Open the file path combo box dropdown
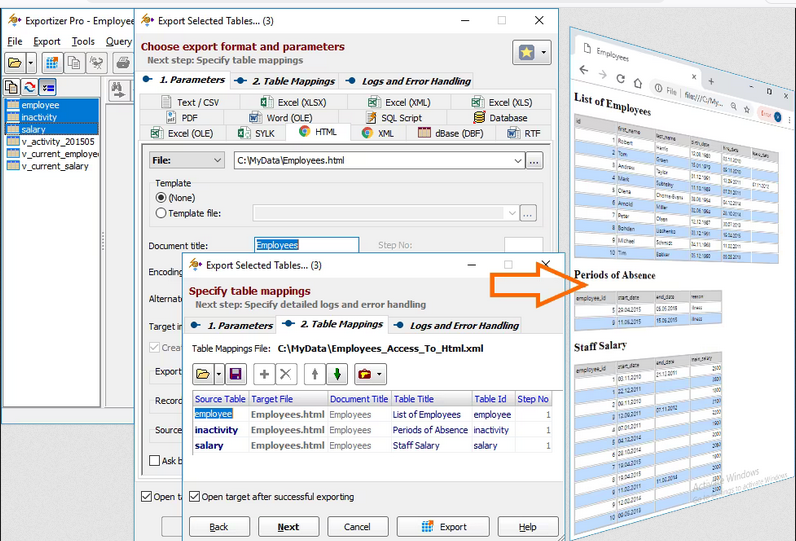Viewport: 796px width, 541px height. click(517, 160)
